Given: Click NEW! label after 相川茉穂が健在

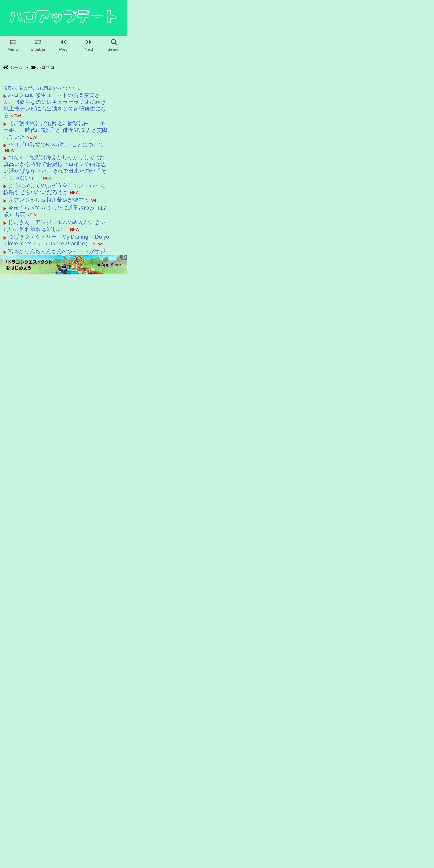Looking at the screenshot, I should point(91,200).
